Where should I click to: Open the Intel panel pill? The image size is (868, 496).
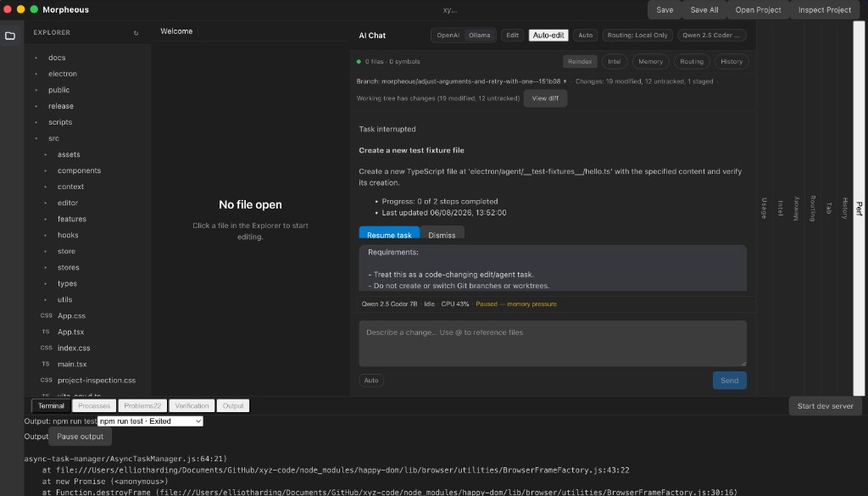coord(614,61)
